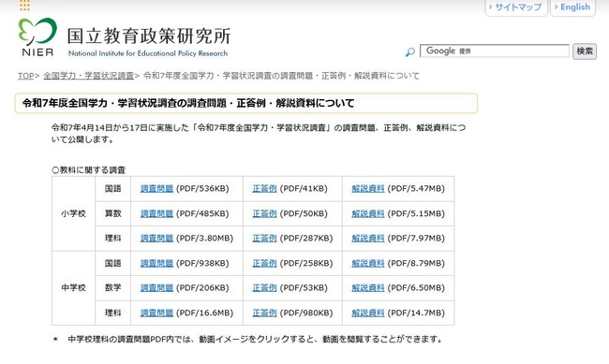Open 全国学力・学習状況調査 breadcrumb link
This screenshot has width=609, height=364.
point(89,76)
